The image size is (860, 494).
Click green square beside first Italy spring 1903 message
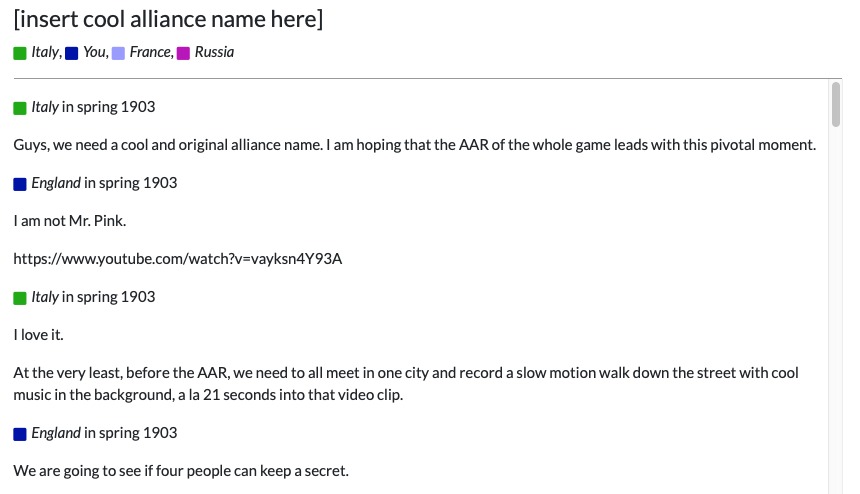[x=20, y=108]
